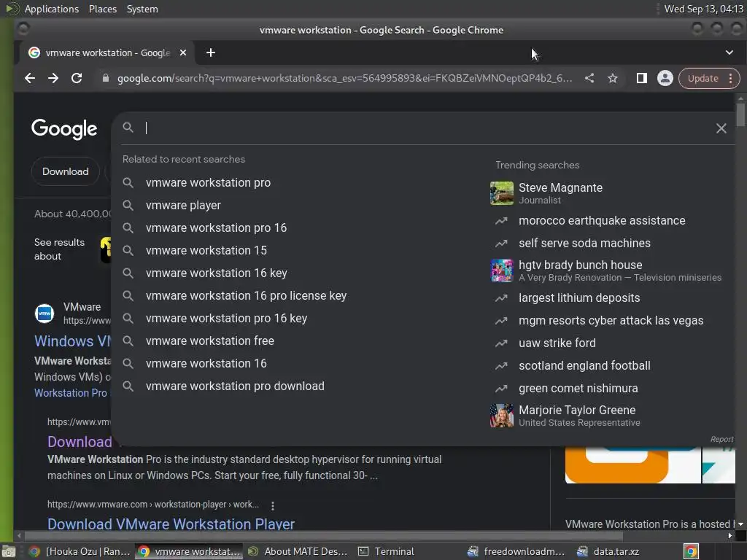This screenshot has width=747, height=560.
Task: Click Chrome icon at taskbar right end
Action: (x=691, y=551)
